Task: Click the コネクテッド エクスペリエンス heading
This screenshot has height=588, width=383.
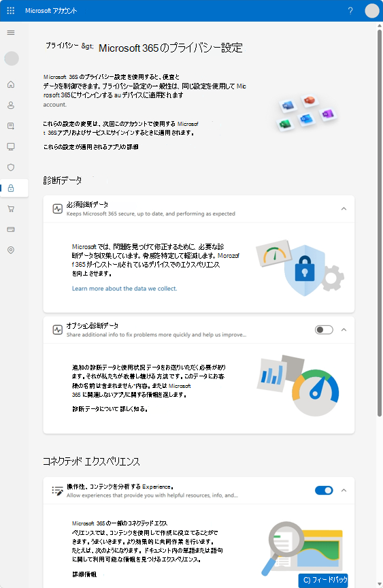Action: point(91,461)
